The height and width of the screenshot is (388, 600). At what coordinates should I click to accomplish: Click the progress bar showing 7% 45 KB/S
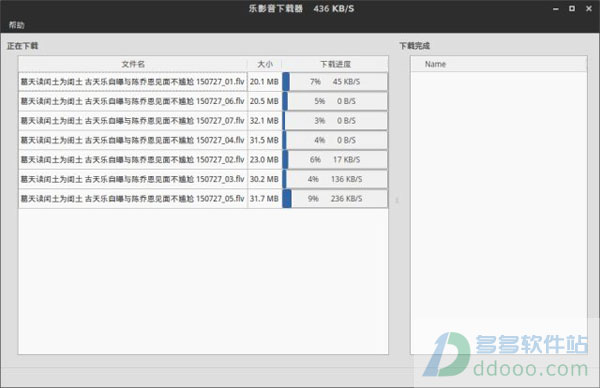335,82
